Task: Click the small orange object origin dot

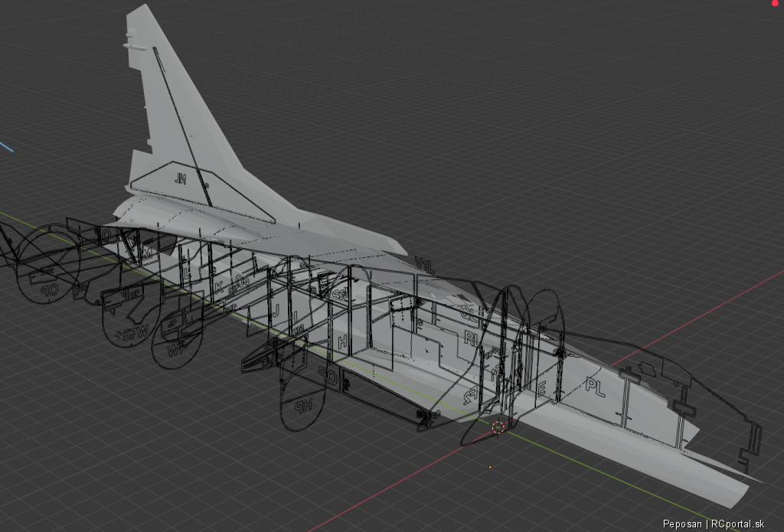Action: click(490, 467)
